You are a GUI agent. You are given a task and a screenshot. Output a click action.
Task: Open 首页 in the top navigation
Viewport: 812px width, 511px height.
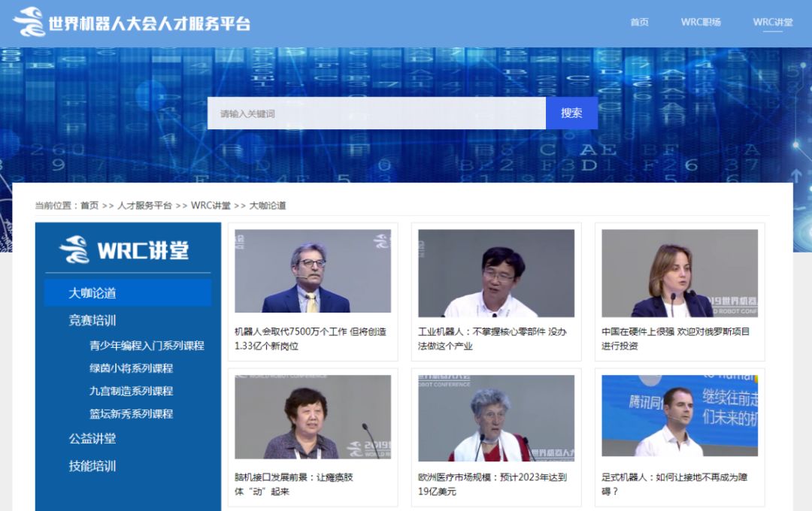pyautogui.click(x=639, y=22)
